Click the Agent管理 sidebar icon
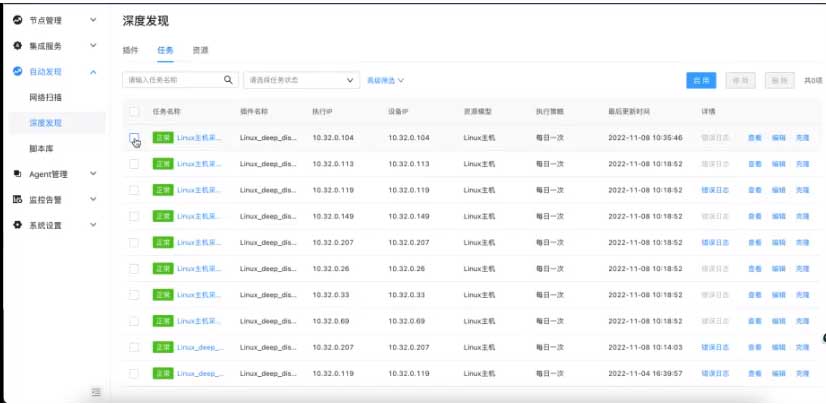 pos(17,173)
